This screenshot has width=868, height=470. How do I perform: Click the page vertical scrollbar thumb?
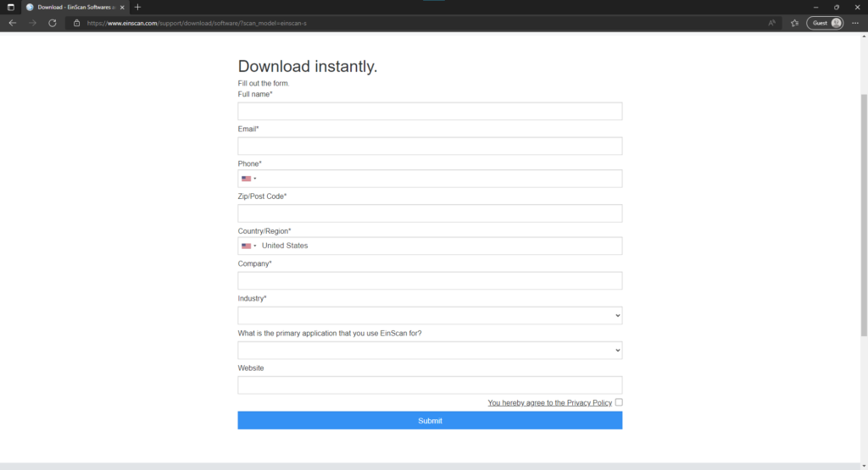[864, 214]
